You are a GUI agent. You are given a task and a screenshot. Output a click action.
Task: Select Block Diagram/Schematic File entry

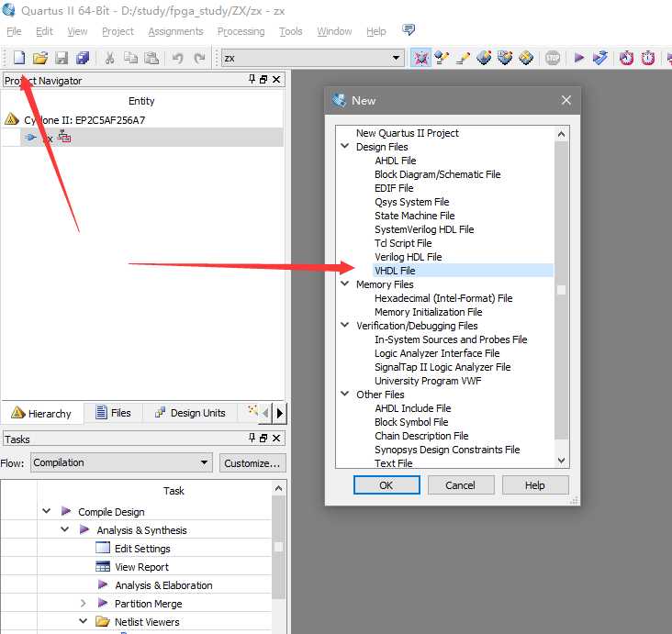437,174
